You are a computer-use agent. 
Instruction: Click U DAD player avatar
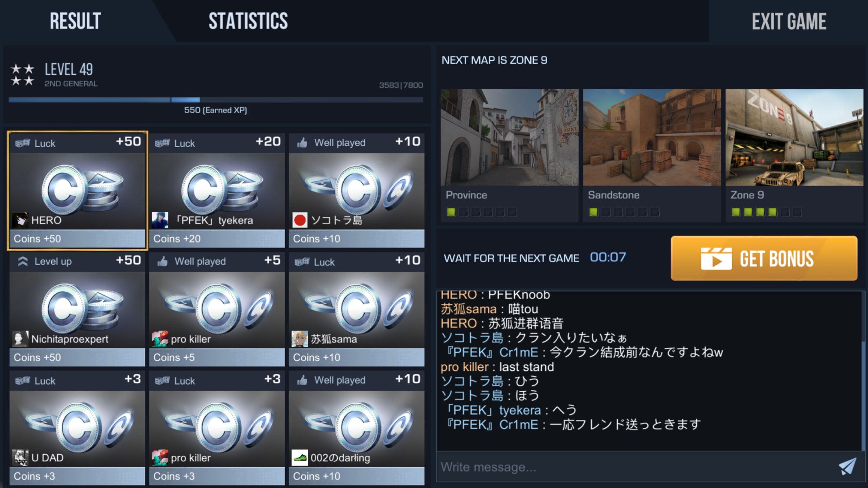20,458
